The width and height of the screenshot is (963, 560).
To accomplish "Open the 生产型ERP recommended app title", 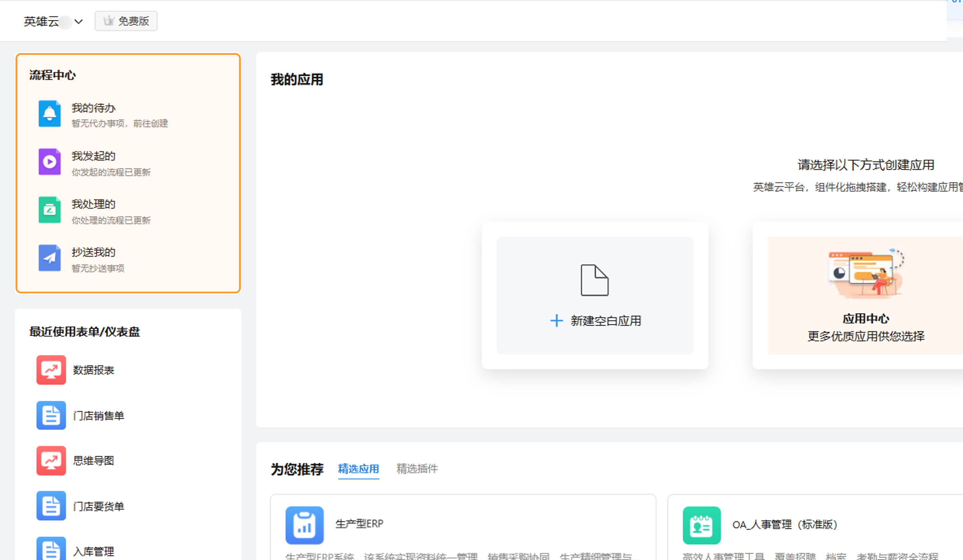I will (359, 524).
